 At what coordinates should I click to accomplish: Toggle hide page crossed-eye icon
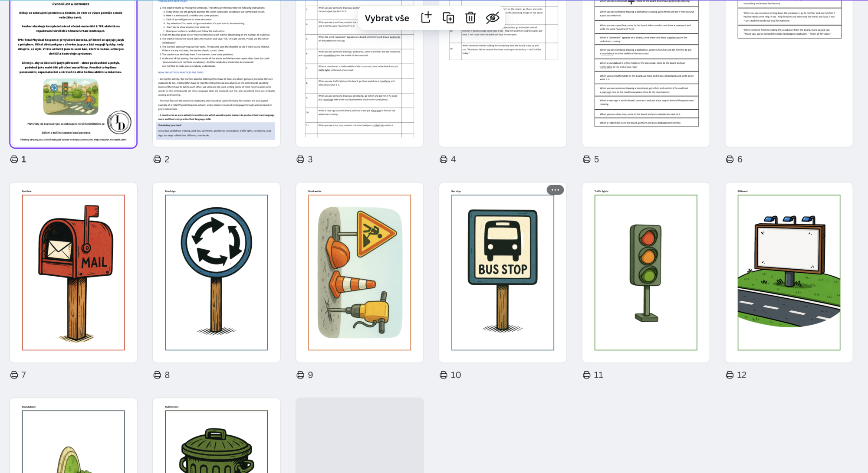click(x=492, y=18)
